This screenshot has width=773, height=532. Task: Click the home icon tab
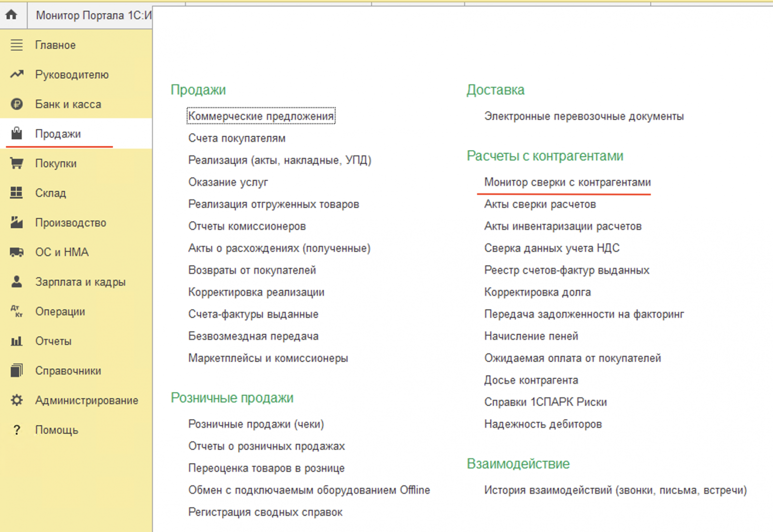pyautogui.click(x=12, y=15)
